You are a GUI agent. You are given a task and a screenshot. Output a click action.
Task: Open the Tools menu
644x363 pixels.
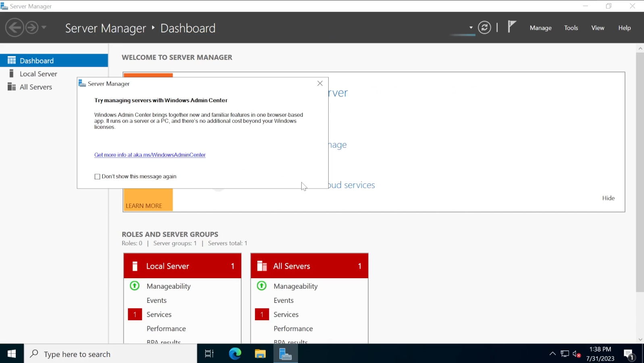[x=571, y=28]
